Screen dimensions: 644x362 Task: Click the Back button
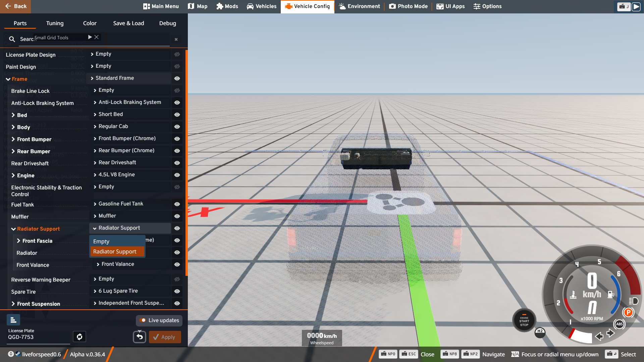(15, 6)
